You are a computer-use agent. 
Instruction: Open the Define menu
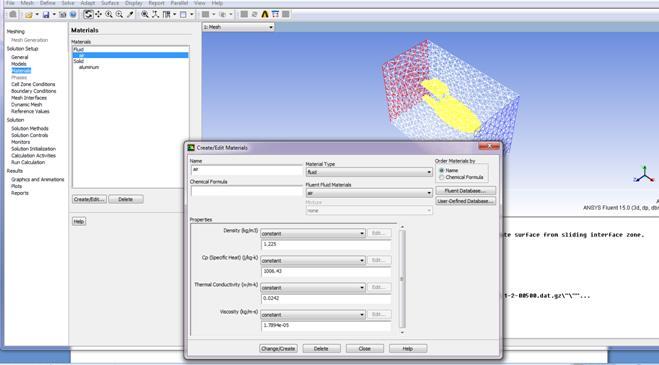click(x=47, y=3)
